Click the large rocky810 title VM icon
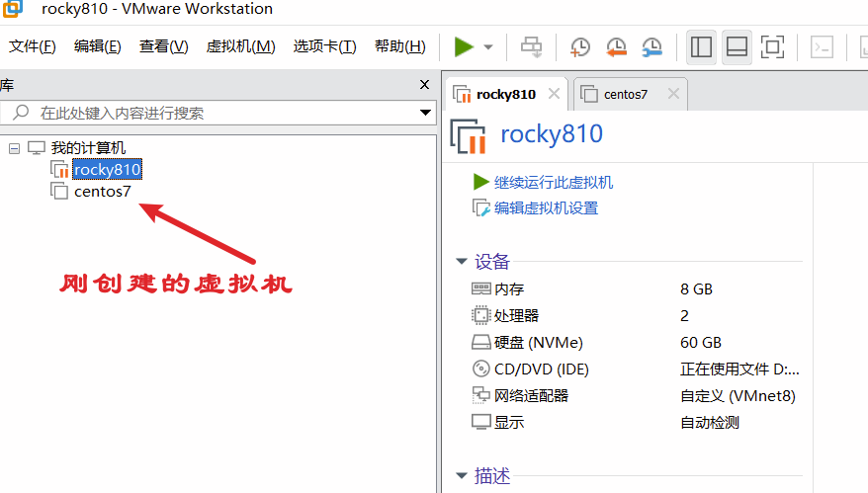 [469, 136]
